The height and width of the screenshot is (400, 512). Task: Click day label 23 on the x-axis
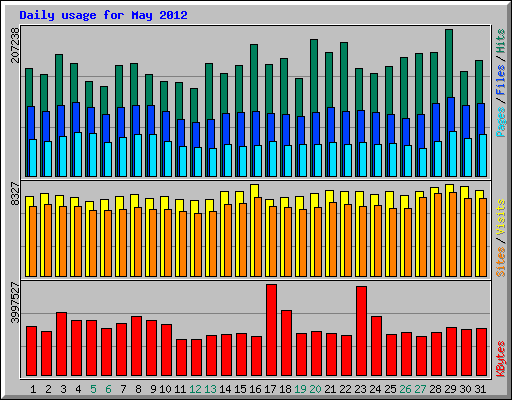click(x=360, y=389)
